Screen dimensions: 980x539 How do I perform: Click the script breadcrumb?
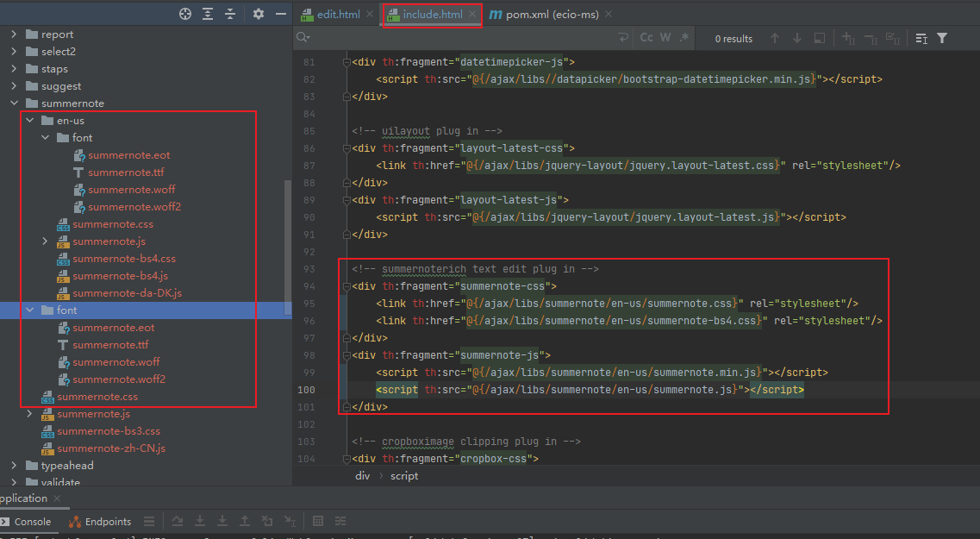click(x=404, y=476)
